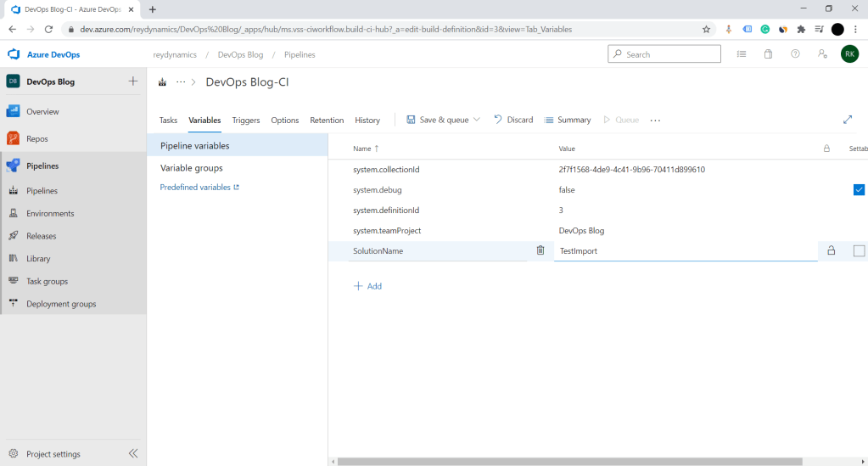Open the help question mark icon
Viewport: 868px width, 466px height.
pyautogui.click(x=795, y=54)
